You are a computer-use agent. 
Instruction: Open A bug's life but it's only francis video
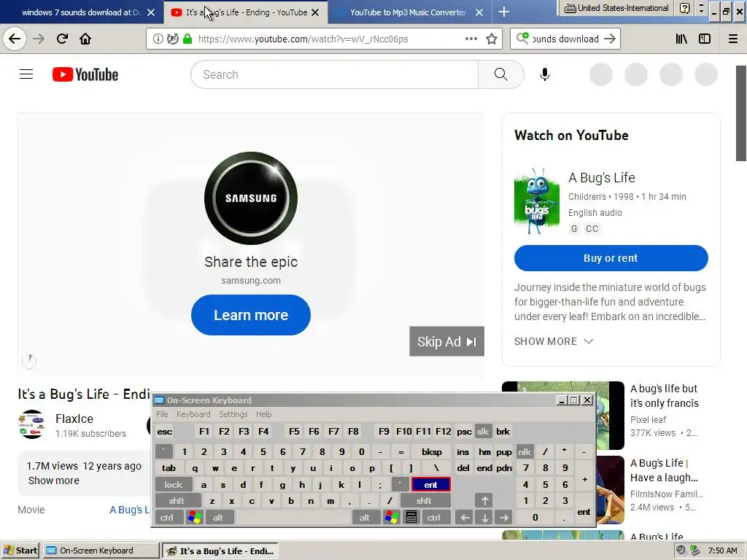[664, 396]
